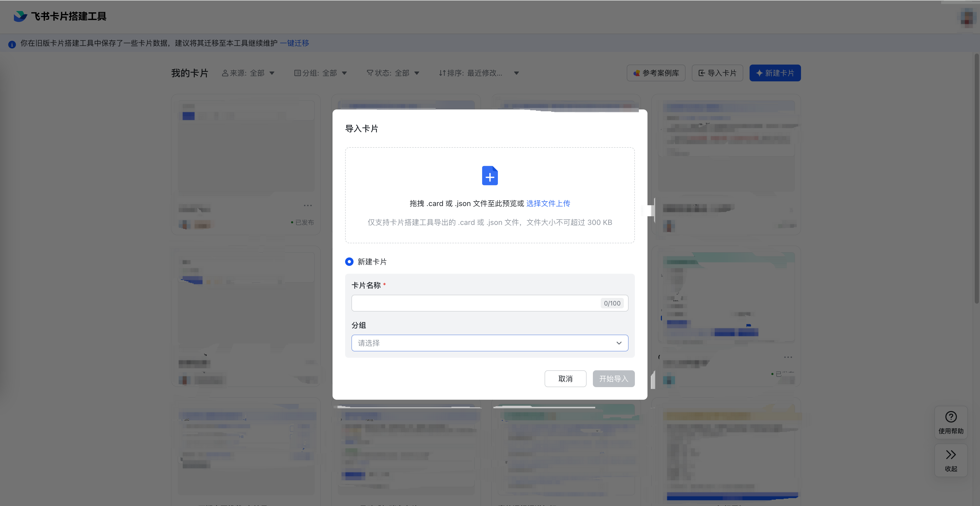
Task: Open more options on the 已发布 card thumbnail
Action: (308, 205)
